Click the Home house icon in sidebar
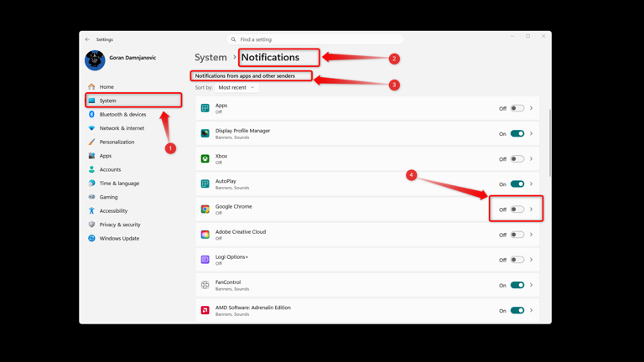644x362 pixels. click(91, 86)
